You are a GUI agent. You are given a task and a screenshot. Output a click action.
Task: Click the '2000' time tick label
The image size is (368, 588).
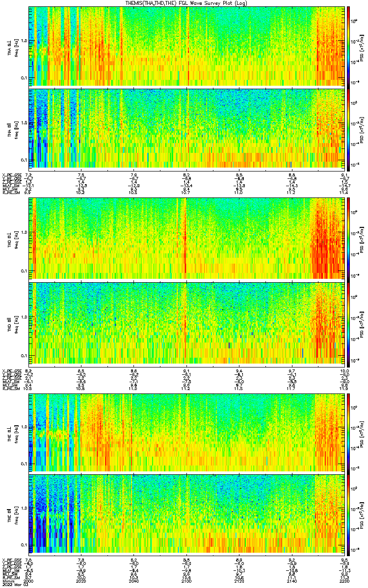pyautogui.click(x=29, y=582)
